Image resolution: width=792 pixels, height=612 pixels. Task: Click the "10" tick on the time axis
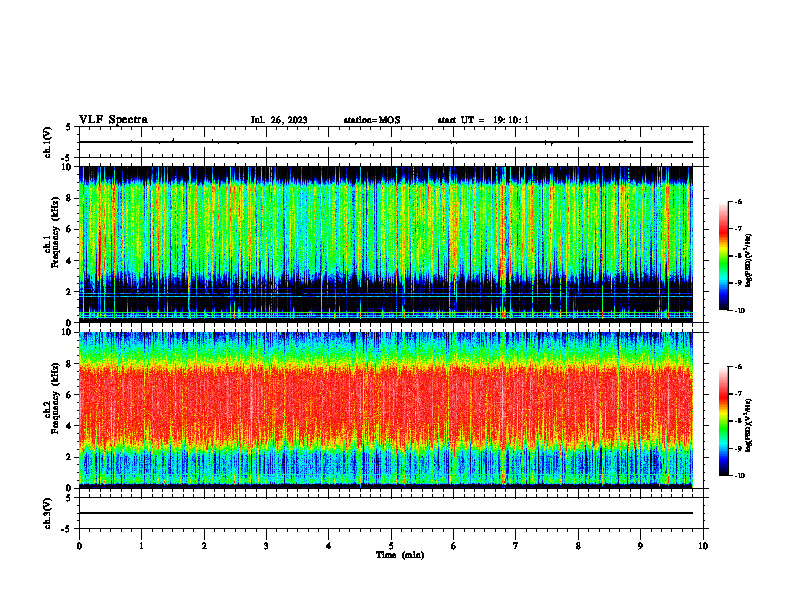point(703,546)
